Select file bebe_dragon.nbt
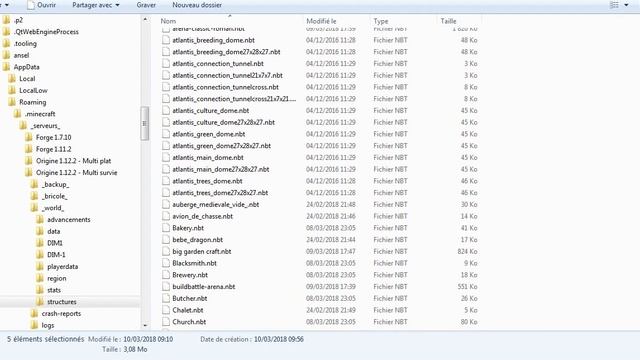This screenshot has width=640, height=360. point(198,240)
